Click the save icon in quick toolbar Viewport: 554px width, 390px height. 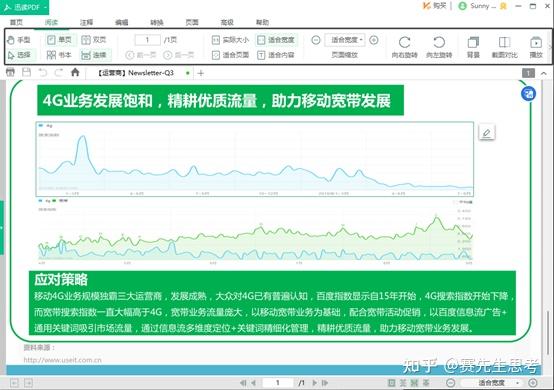[26, 72]
